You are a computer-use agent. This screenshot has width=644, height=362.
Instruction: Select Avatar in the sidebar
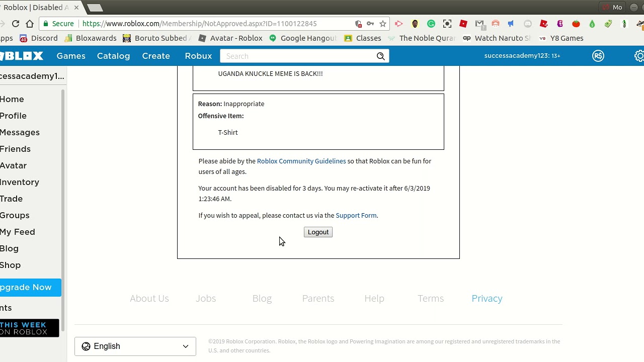coord(13,165)
